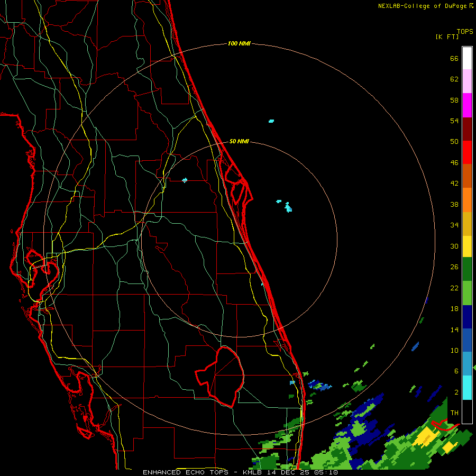476x476 pixels.
Task: Click the 50 NMI range ring label
Action: (239, 141)
